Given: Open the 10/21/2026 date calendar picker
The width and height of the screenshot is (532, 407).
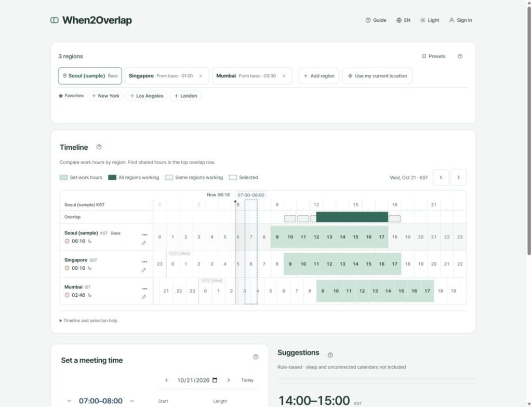Looking at the screenshot, I should click(215, 380).
